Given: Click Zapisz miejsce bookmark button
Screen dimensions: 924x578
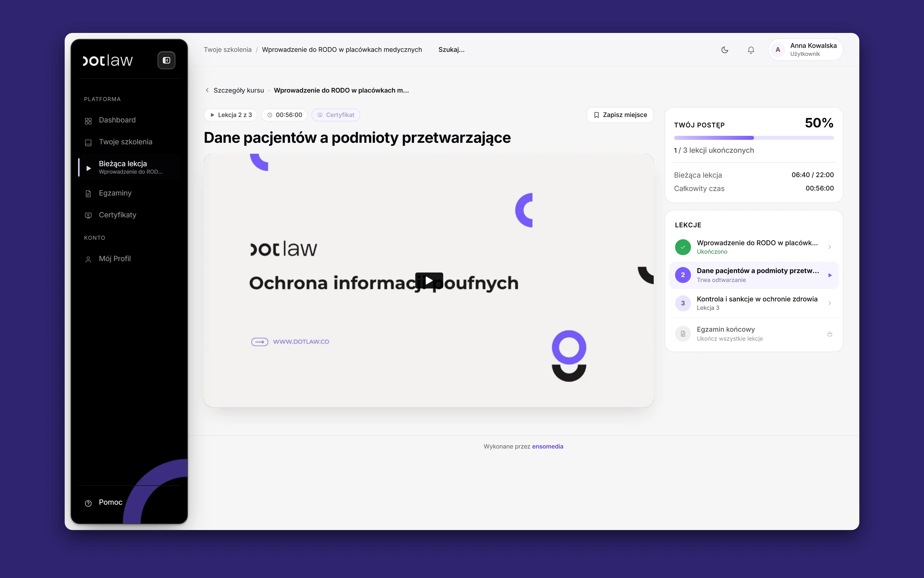Looking at the screenshot, I should [620, 115].
